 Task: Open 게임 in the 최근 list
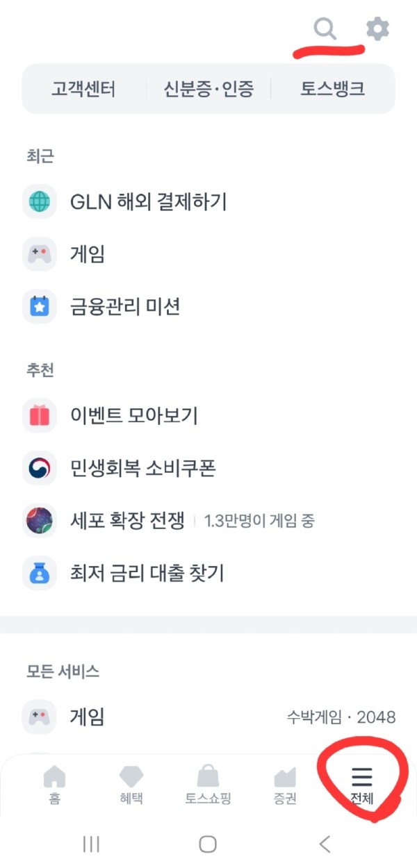pos(88,254)
